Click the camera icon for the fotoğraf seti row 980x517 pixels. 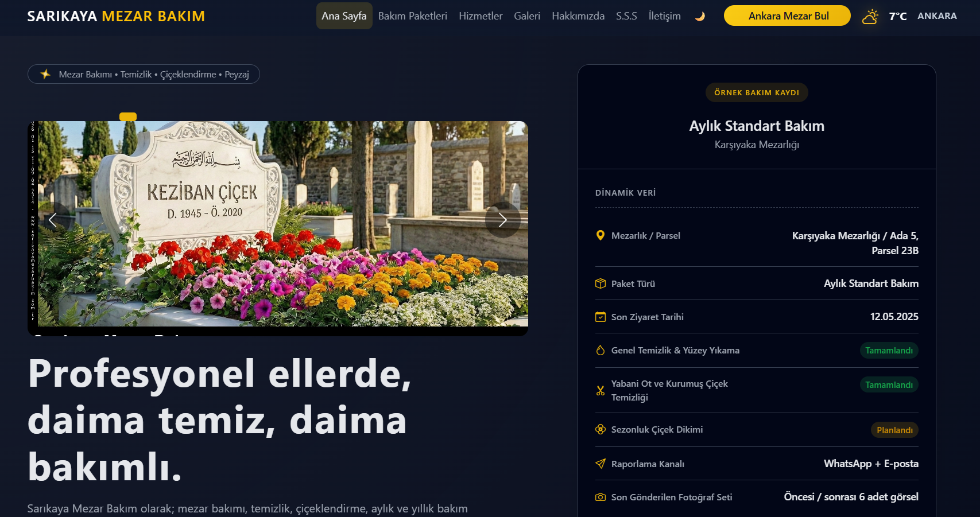point(600,497)
